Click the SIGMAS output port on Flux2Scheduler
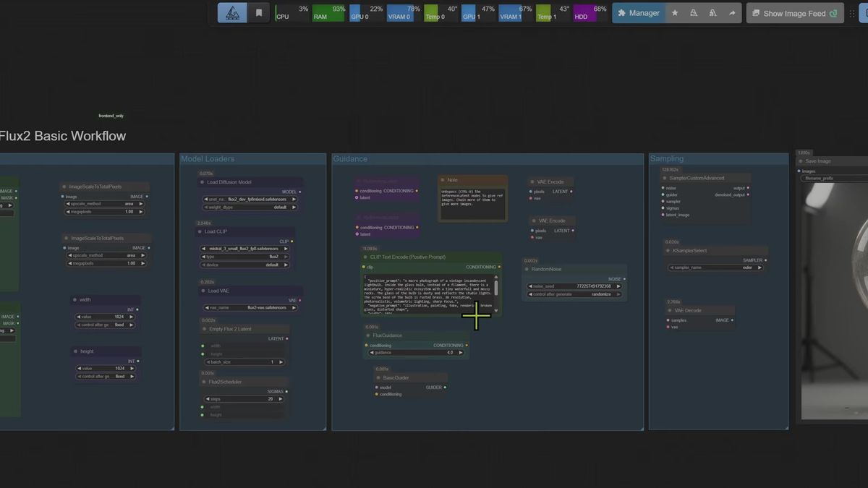Viewport: 868px width, 488px height. point(286,391)
